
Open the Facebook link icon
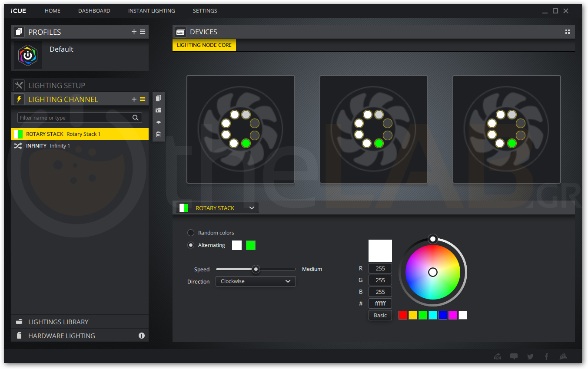[x=546, y=357]
